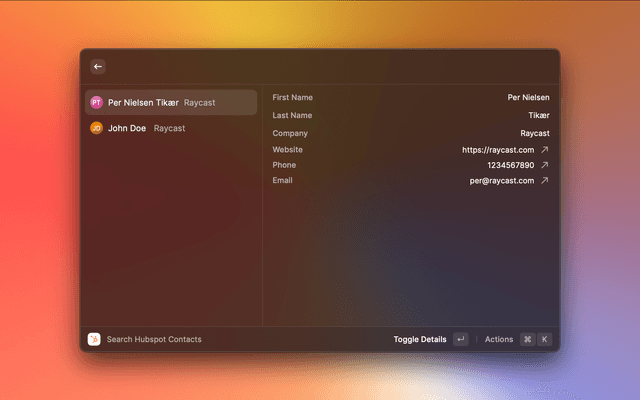Click arrow icon beside per@raycast.com email
Image resolution: width=640 pixels, height=400 pixels.
545,181
